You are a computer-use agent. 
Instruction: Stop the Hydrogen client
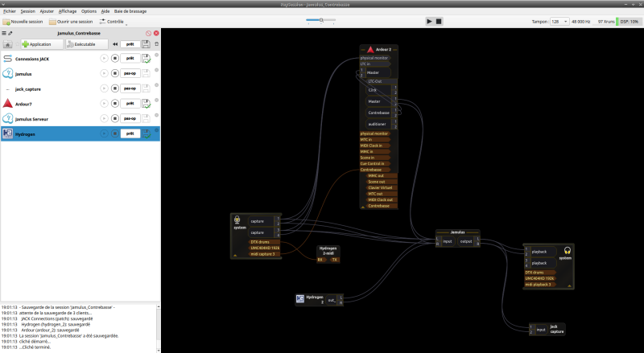click(115, 133)
